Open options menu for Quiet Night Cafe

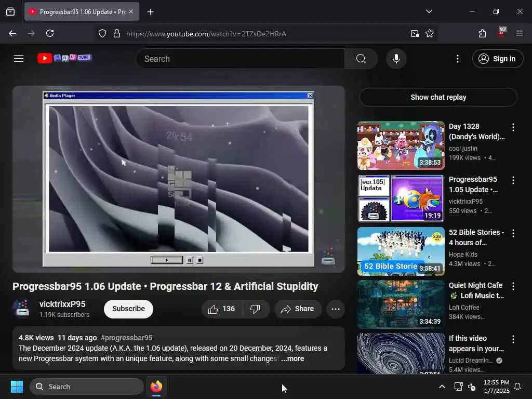pos(513,286)
